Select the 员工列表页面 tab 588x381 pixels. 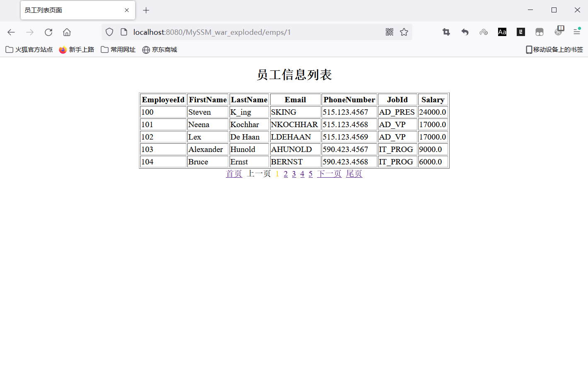pyautogui.click(x=78, y=10)
